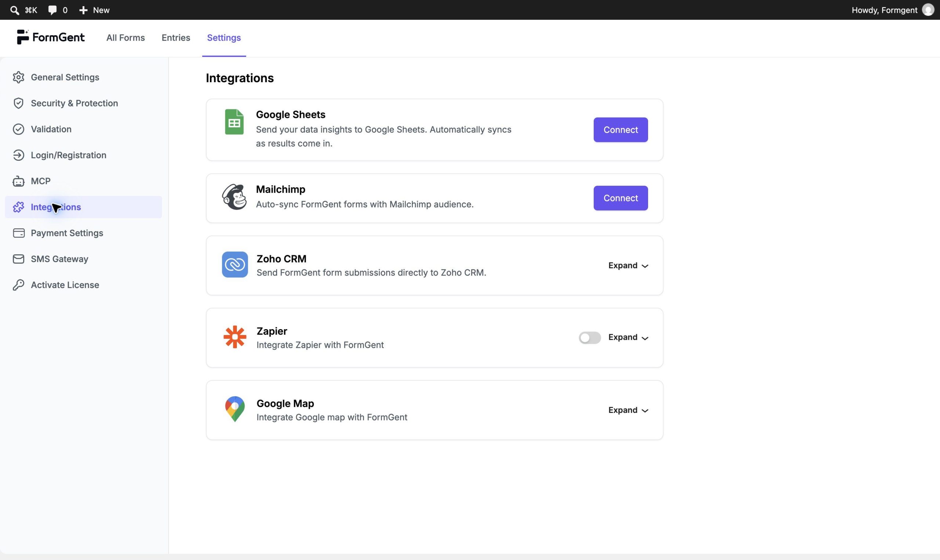Switch to the All Forms tab

pos(126,38)
